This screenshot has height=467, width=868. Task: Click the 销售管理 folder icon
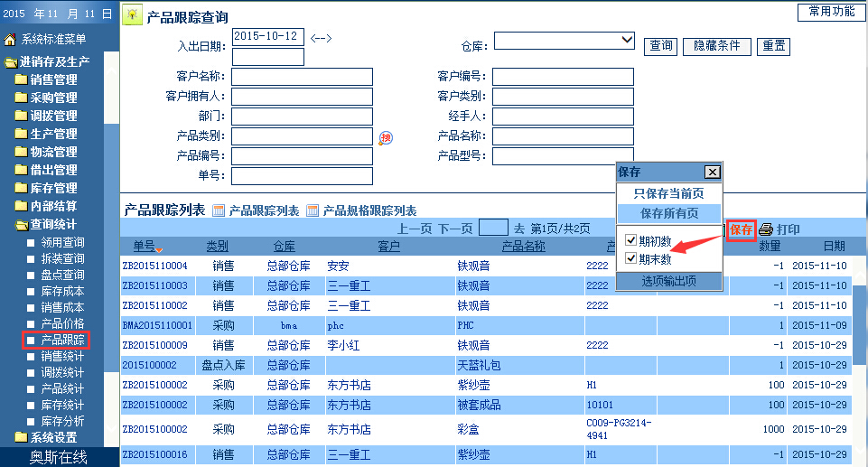click(21, 79)
